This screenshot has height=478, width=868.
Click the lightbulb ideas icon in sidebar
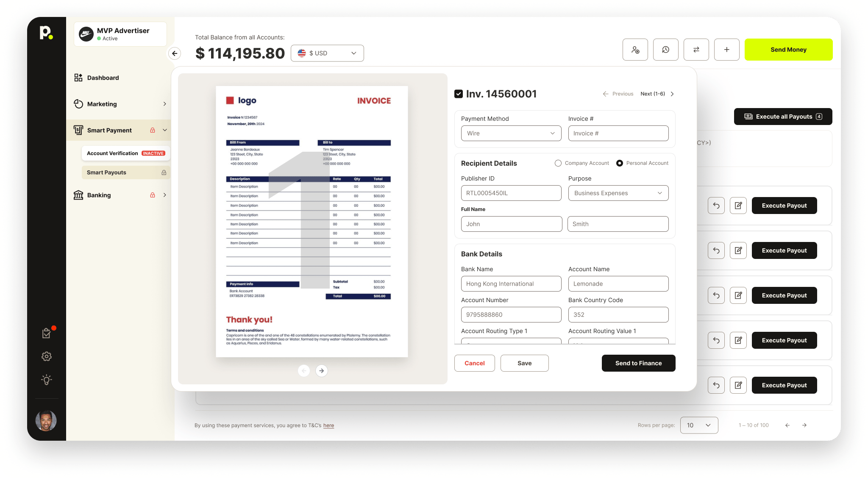[47, 380]
